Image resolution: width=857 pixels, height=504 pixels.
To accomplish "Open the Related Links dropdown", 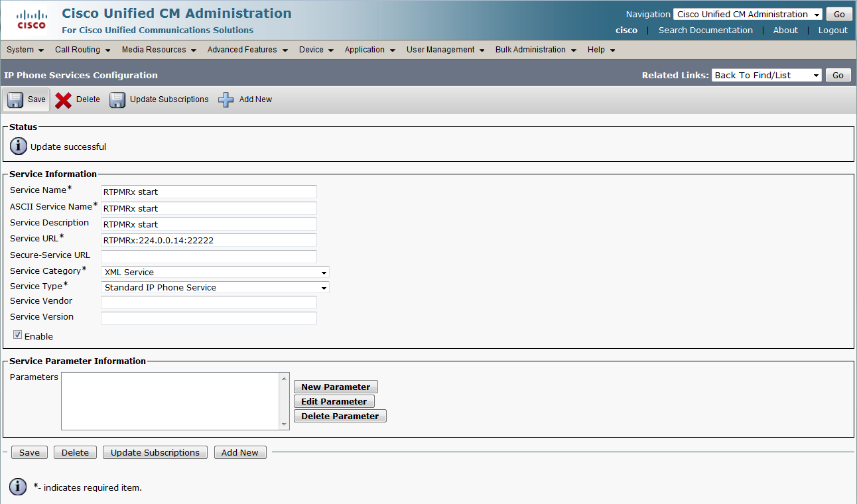I will (x=766, y=75).
